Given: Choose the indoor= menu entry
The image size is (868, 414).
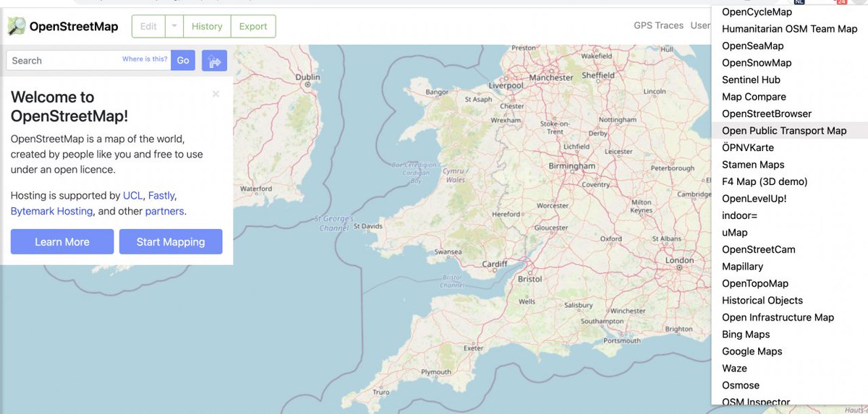Looking at the screenshot, I should tap(790, 215).
